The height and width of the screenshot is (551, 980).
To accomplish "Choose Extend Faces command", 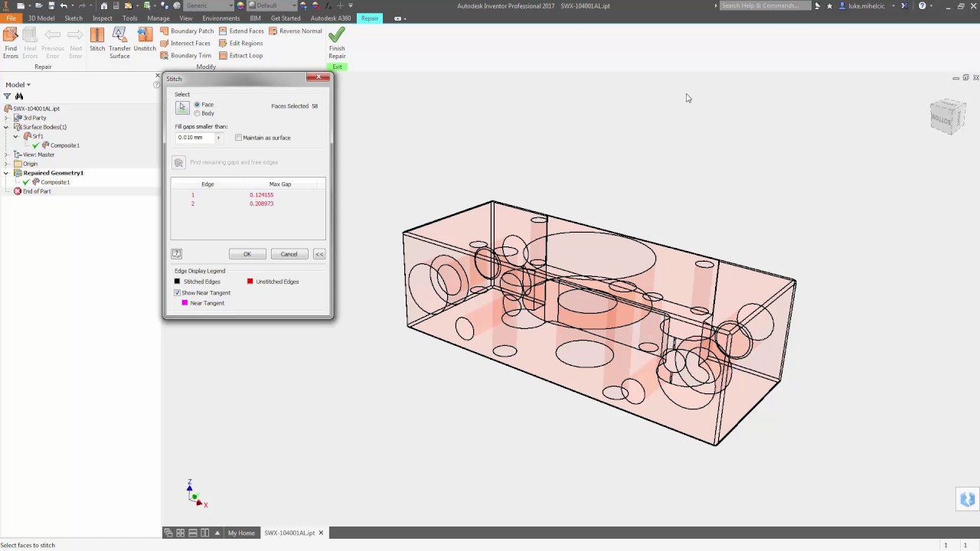I will point(241,31).
